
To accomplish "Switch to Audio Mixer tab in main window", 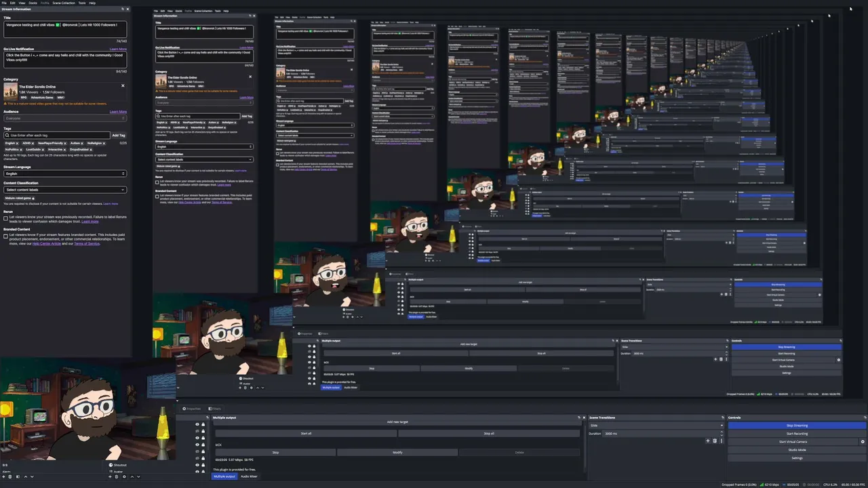I will 249,476.
